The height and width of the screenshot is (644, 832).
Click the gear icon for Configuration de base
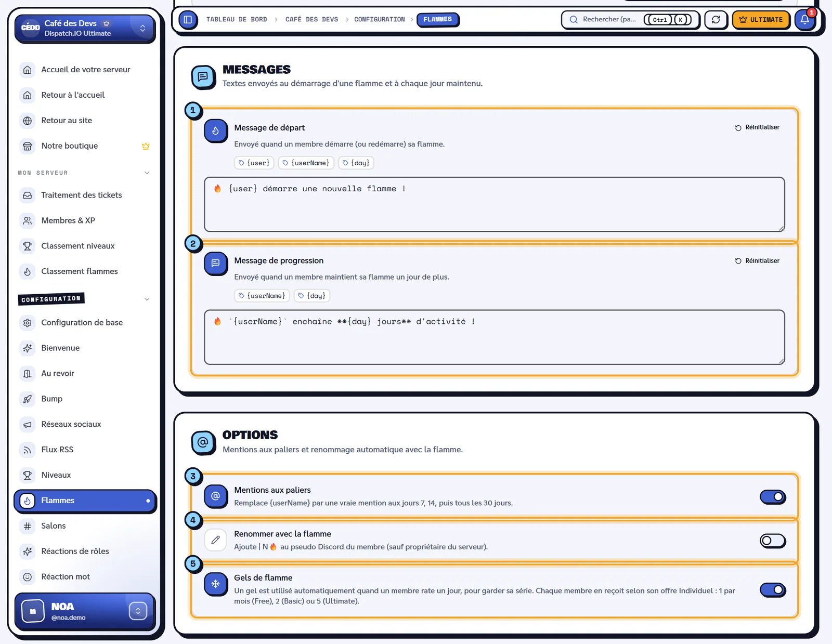28,323
